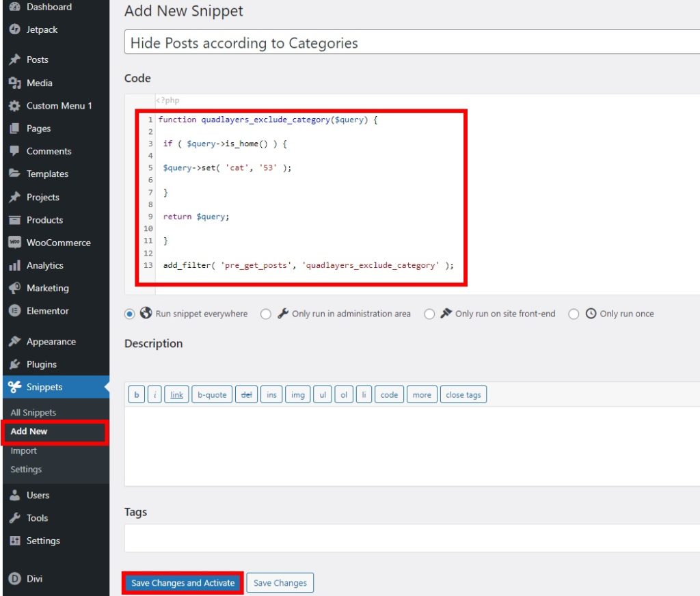Screen dimensions: 700x596
Task: Insert italic tag with i button
Action: click(154, 394)
